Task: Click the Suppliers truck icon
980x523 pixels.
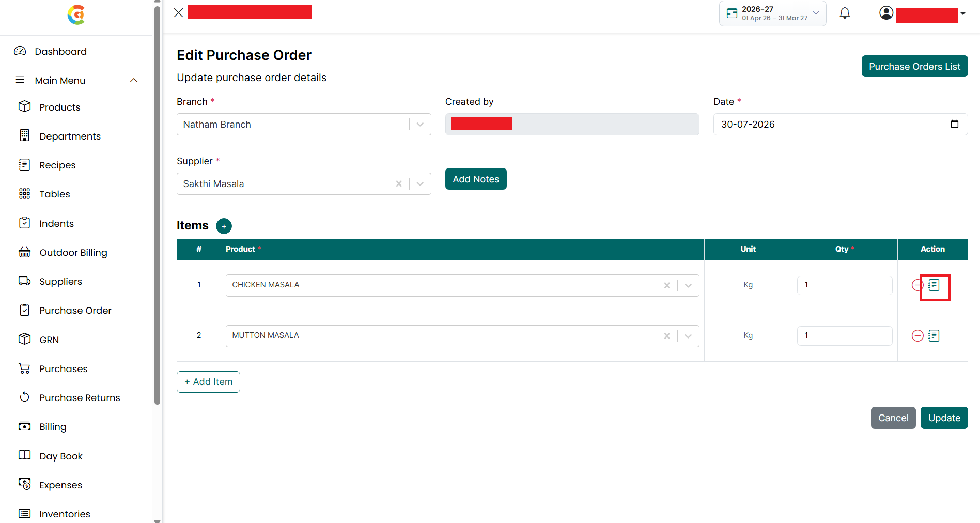Action: pos(24,281)
